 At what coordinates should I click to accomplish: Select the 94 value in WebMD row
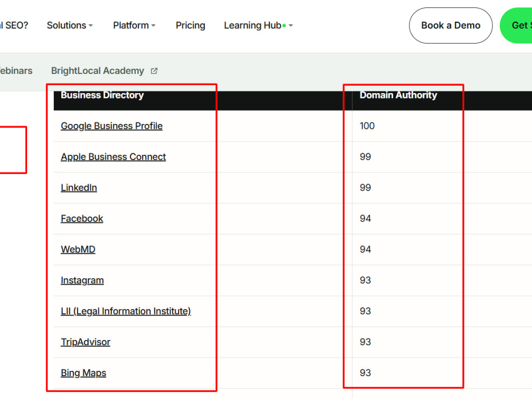pos(365,250)
